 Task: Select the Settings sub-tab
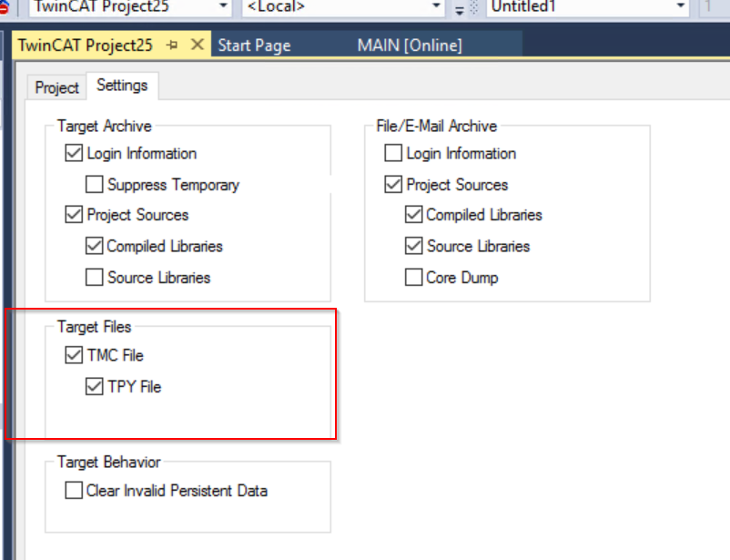[x=122, y=86]
